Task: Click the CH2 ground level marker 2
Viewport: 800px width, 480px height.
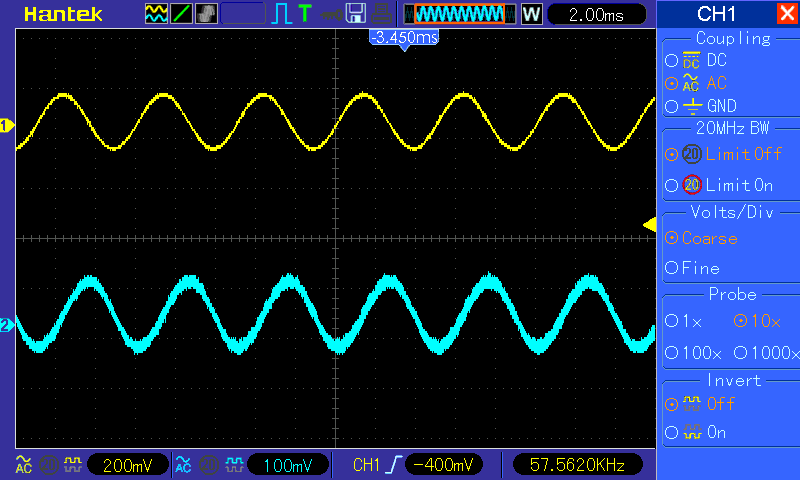Action: 7,325
